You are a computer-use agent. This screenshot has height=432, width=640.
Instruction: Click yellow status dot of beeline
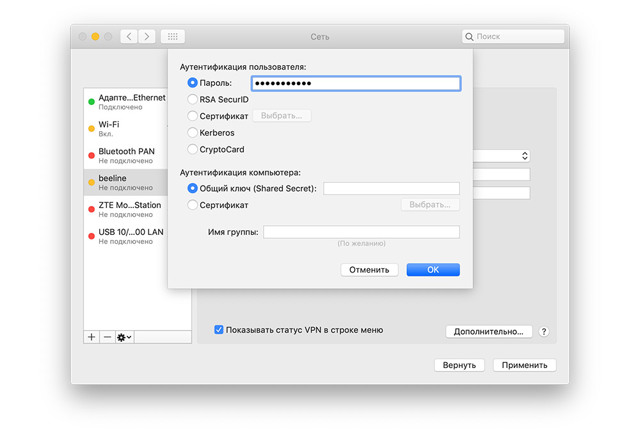91,183
